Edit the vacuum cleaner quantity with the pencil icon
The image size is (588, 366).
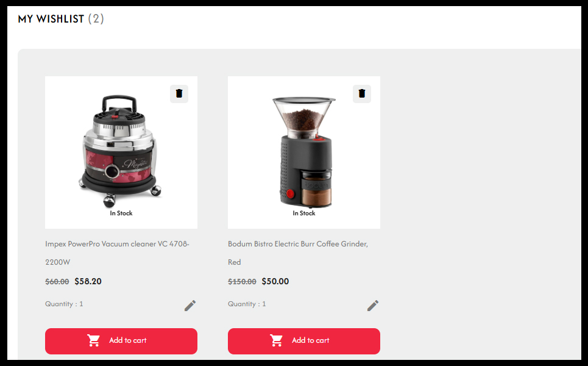tap(190, 306)
